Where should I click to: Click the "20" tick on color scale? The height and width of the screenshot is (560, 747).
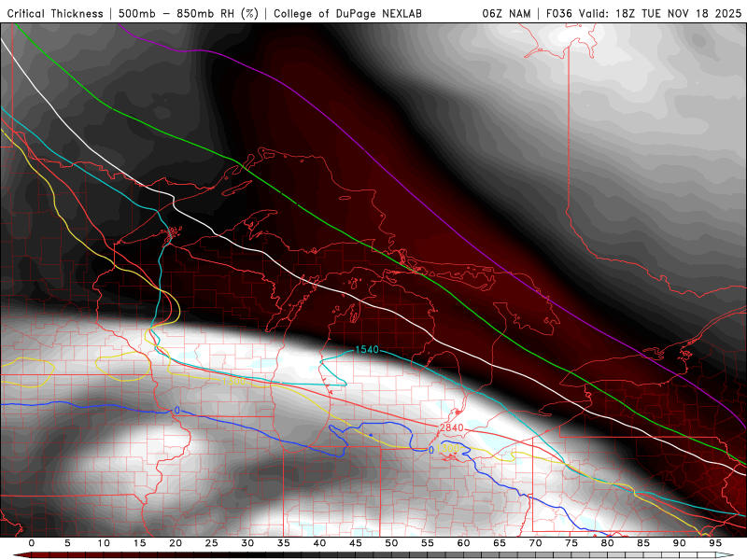tap(176, 543)
